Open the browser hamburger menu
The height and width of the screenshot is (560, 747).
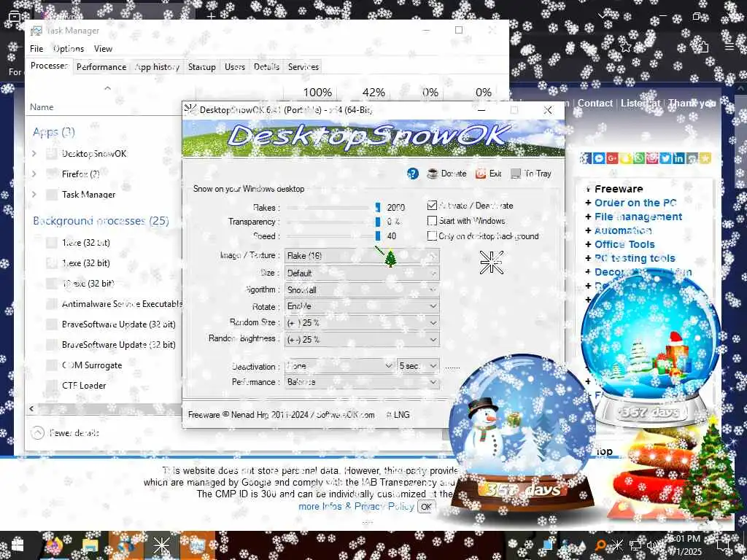point(729,47)
